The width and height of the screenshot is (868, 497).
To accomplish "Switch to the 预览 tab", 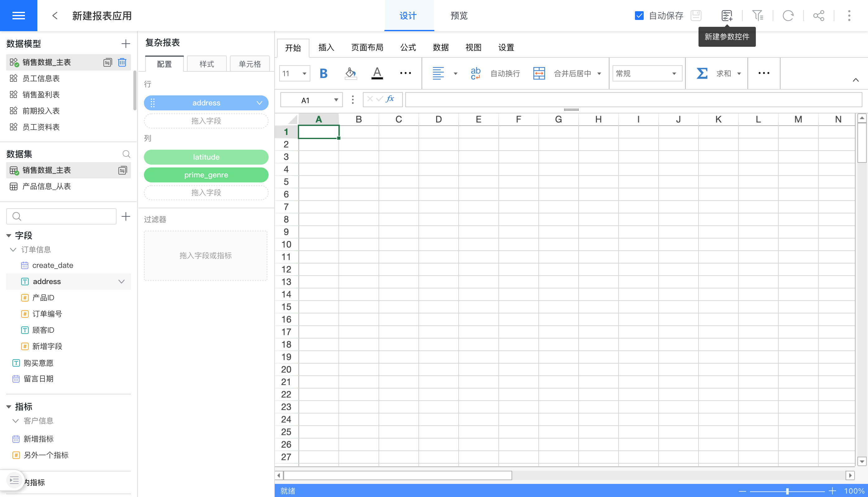I will click(x=459, y=16).
